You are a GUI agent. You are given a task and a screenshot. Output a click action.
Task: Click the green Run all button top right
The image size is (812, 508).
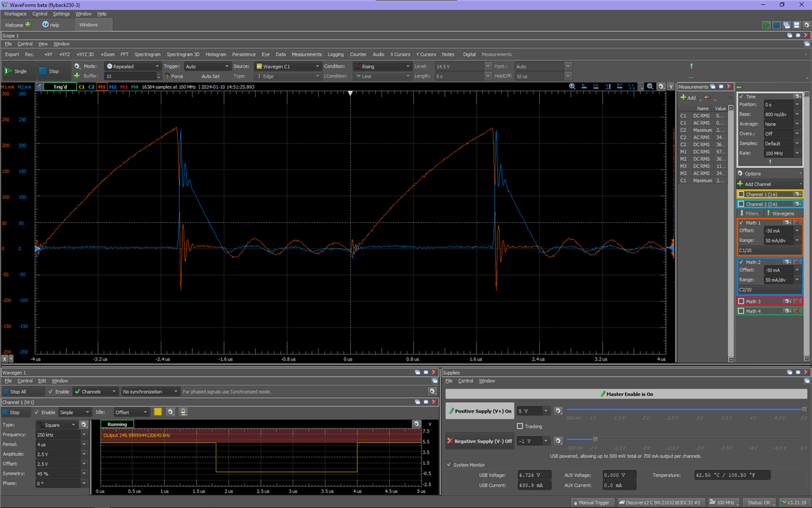(x=766, y=25)
